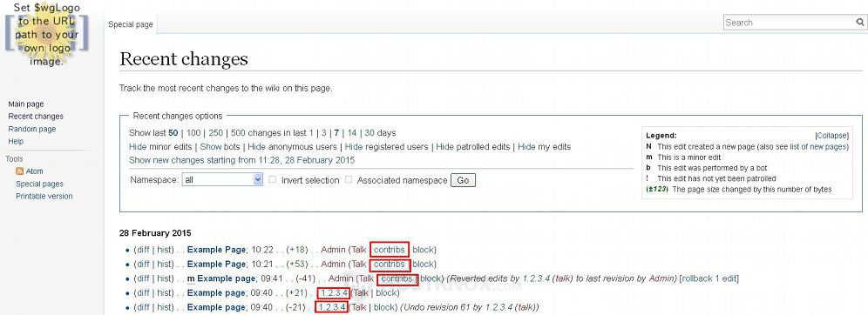Open Recent changes in sidebar
The height and width of the screenshot is (315, 868).
[x=36, y=117]
